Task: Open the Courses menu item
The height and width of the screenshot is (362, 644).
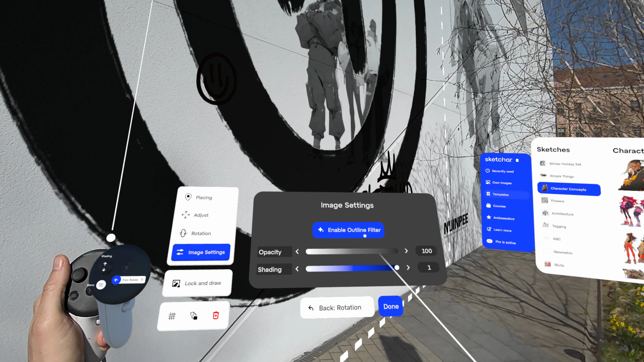Action: pyautogui.click(x=499, y=206)
